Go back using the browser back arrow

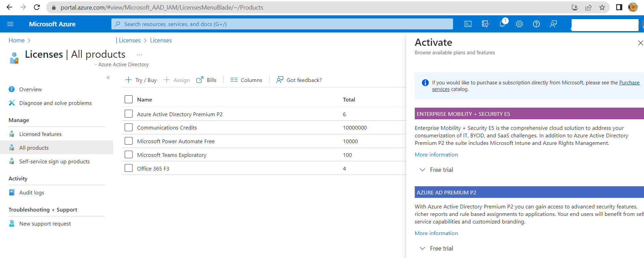[x=9, y=7]
